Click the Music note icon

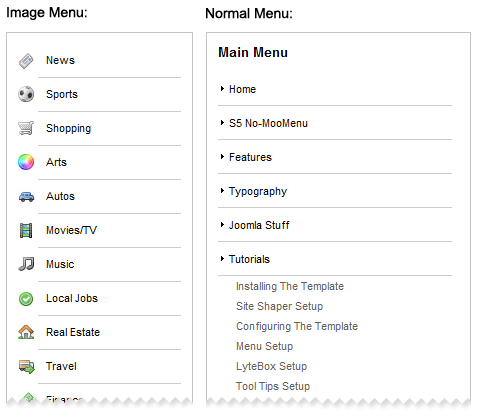(x=26, y=264)
